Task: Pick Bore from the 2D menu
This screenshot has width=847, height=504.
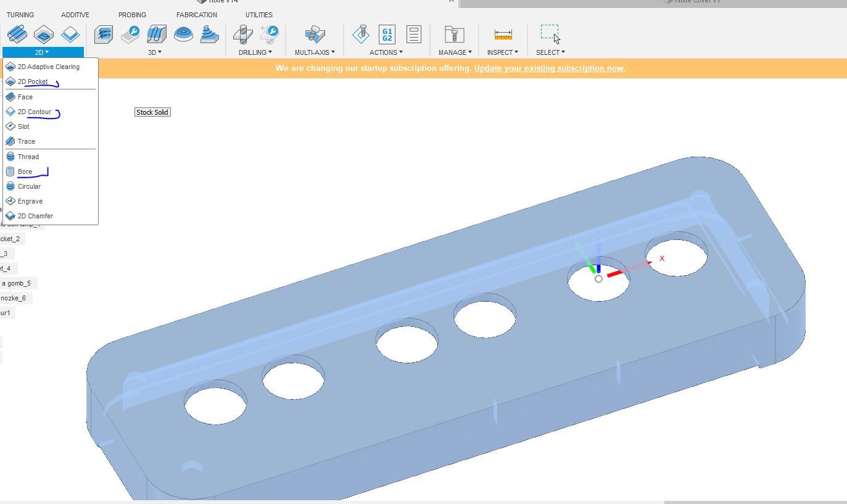Action: 50,171
